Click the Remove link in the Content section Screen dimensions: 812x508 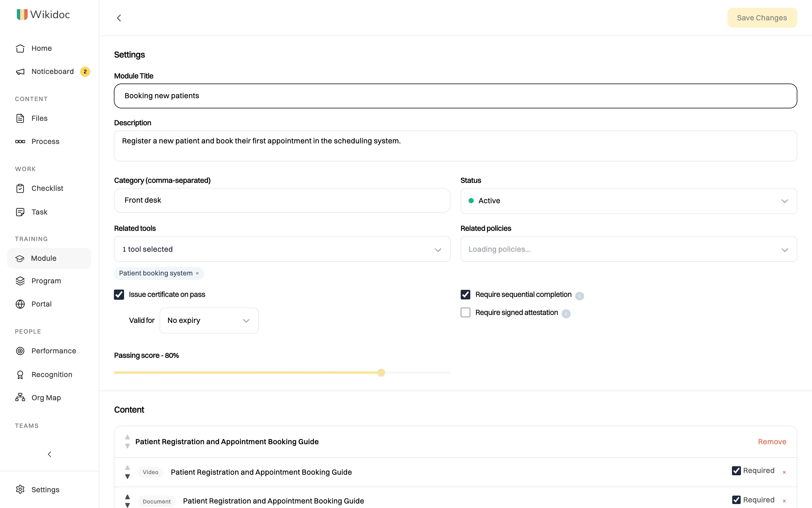772,441
